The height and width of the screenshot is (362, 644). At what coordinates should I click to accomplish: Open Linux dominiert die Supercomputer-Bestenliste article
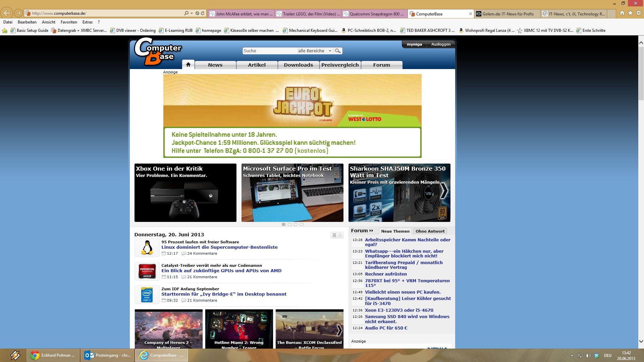click(219, 247)
